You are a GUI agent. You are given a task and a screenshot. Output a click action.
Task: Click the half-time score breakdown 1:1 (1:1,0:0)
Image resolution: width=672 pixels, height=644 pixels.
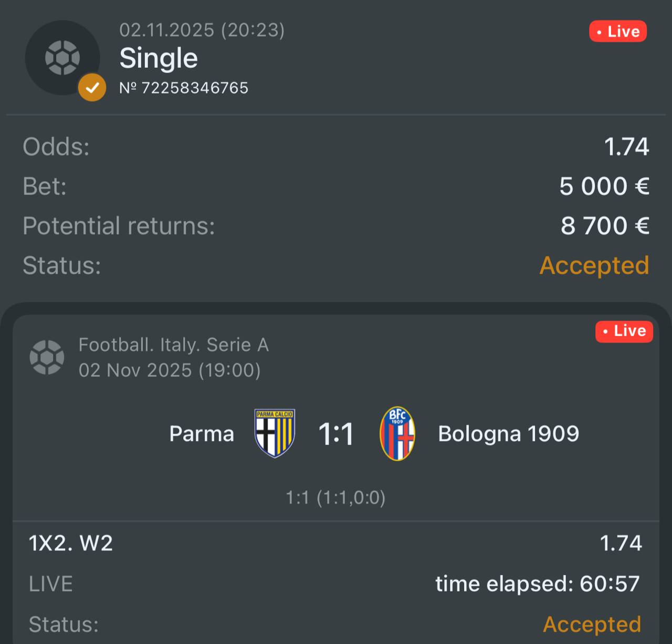click(335, 497)
